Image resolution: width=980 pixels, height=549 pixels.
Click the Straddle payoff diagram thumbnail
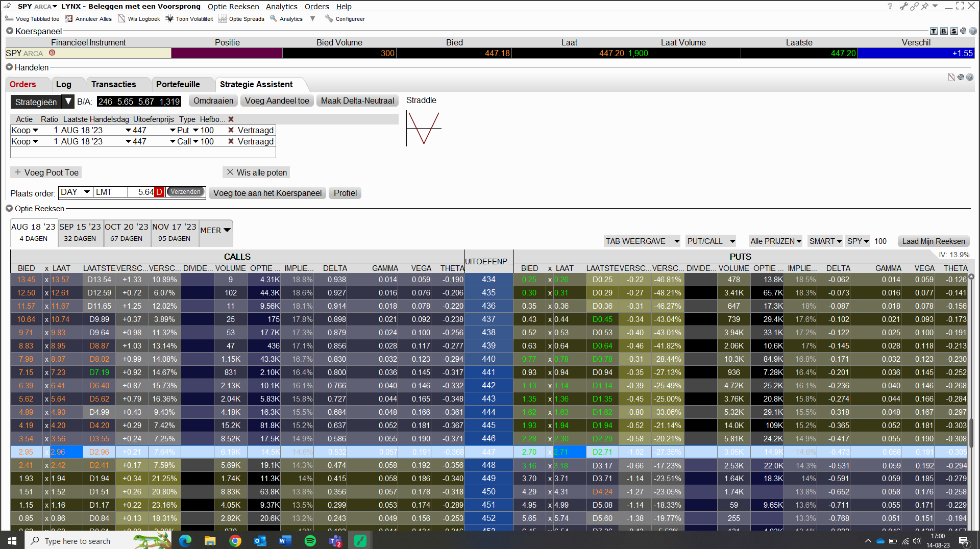click(x=424, y=129)
